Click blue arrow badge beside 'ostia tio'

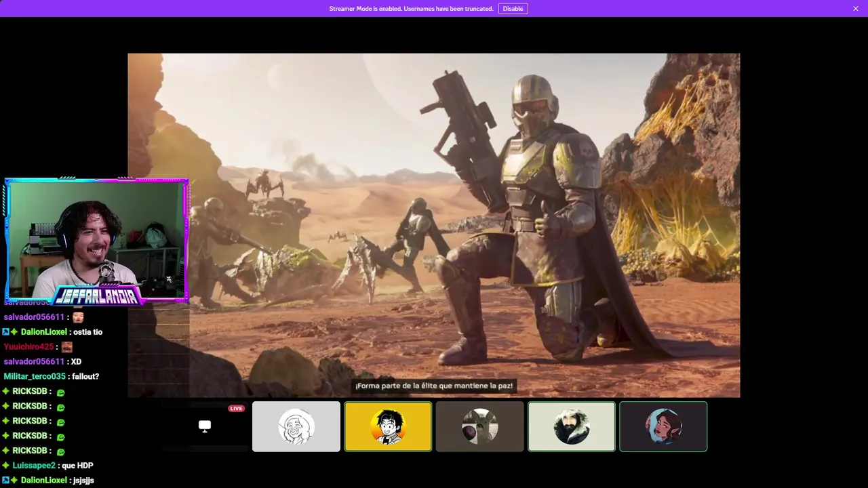(x=5, y=332)
